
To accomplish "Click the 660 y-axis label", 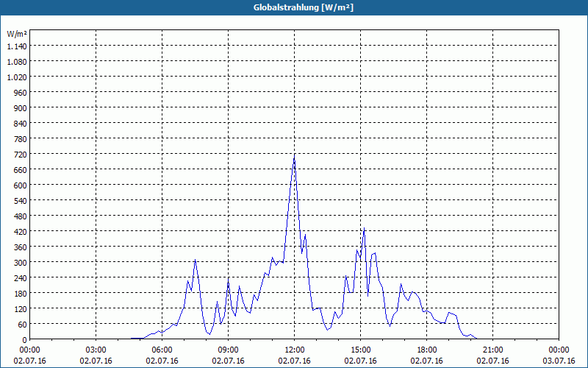I will tap(21, 170).
